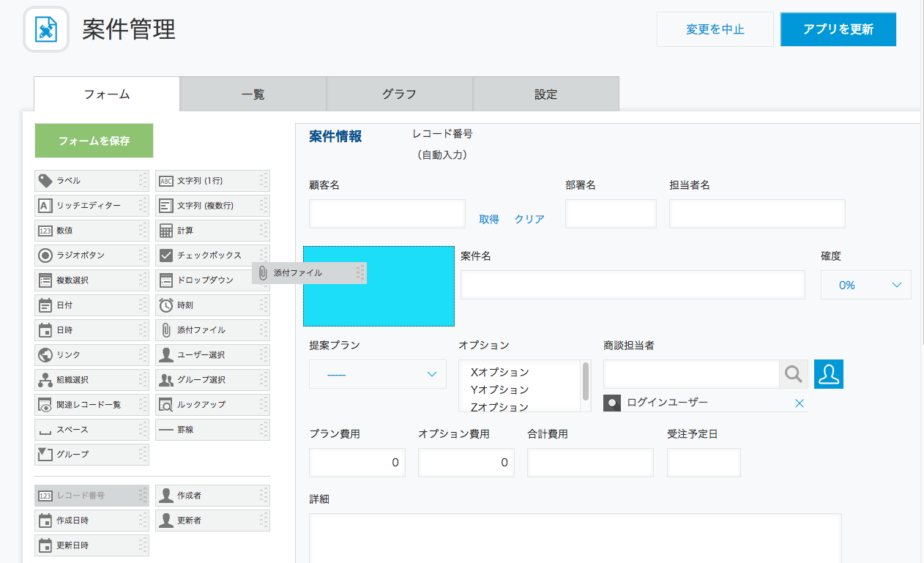Click the オプション list scrollbar

click(x=586, y=379)
